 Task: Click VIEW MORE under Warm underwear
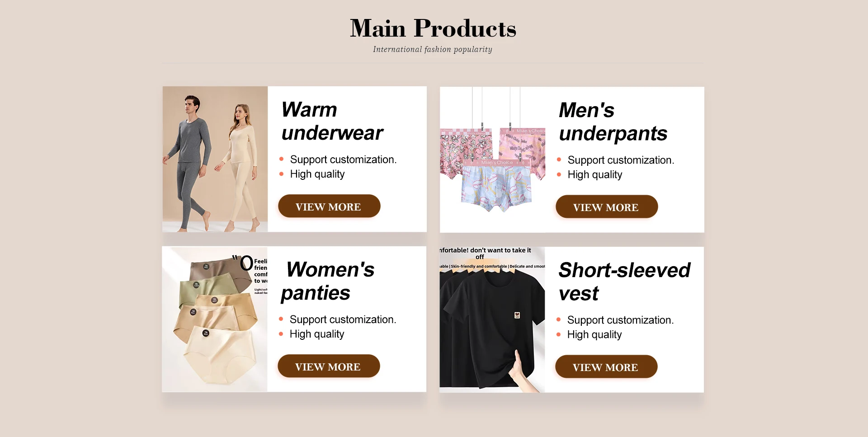[x=329, y=206]
